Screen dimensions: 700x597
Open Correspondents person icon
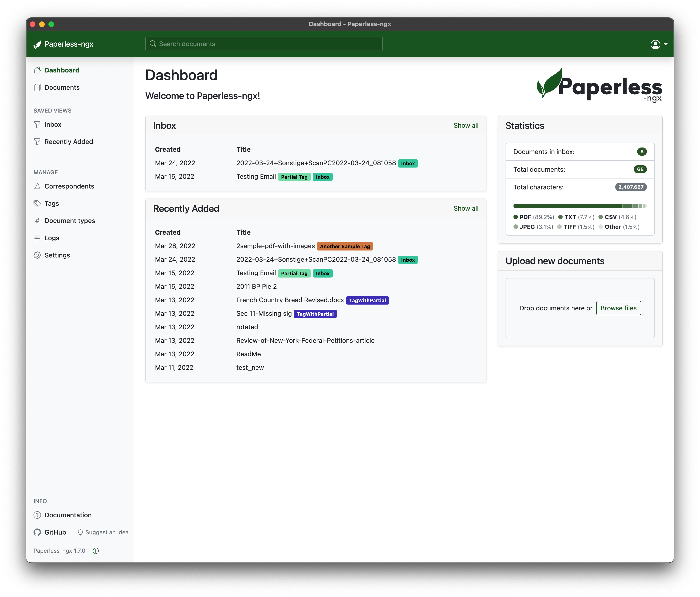tap(37, 186)
